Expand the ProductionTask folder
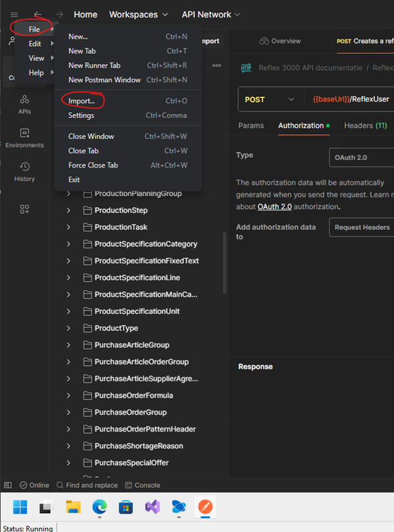This screenshot has width=394, height=532. pyautogui.click(x=69, y=227)
